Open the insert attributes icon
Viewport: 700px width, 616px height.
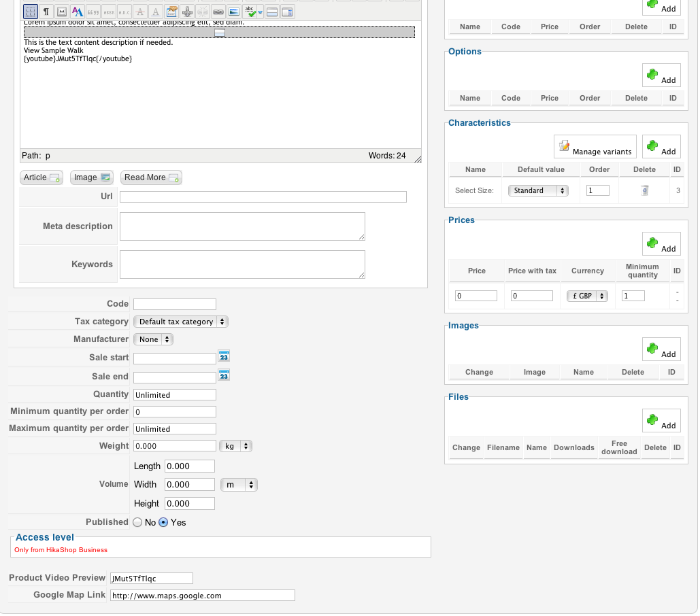[x=171, y=12]
